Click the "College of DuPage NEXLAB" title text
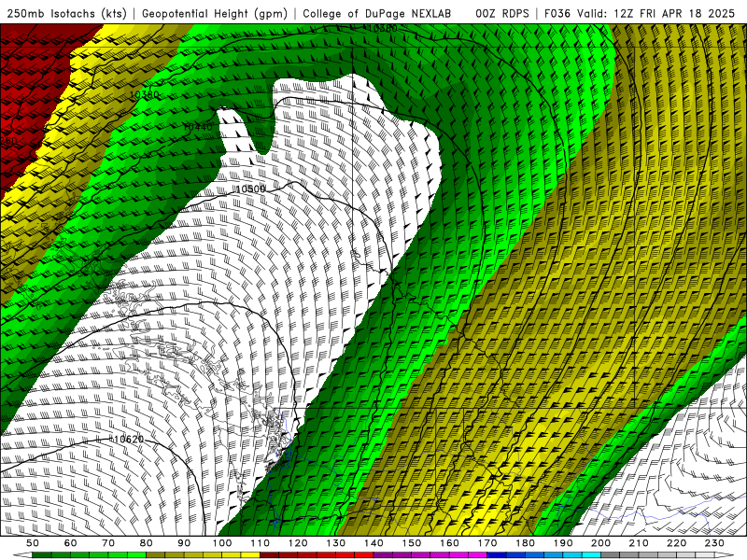 pos(377,13)
